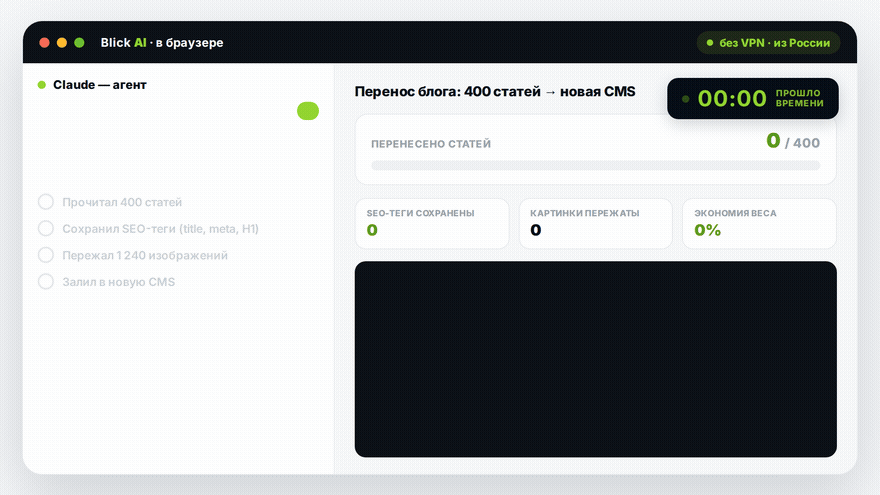Click the Экономия веса 0% card
Screen dimensions: 880x495
point(759,223)
